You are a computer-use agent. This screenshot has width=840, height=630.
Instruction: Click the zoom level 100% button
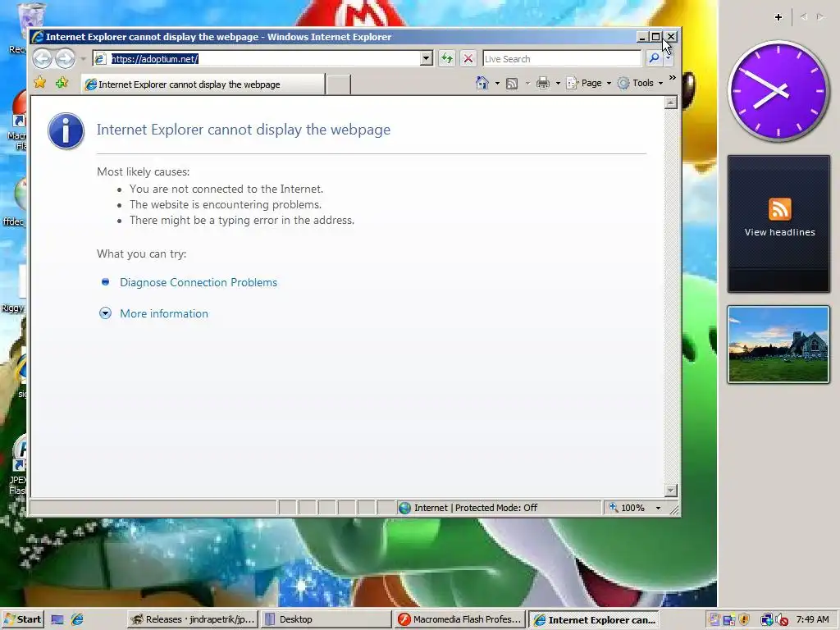(x=627, y=508)
